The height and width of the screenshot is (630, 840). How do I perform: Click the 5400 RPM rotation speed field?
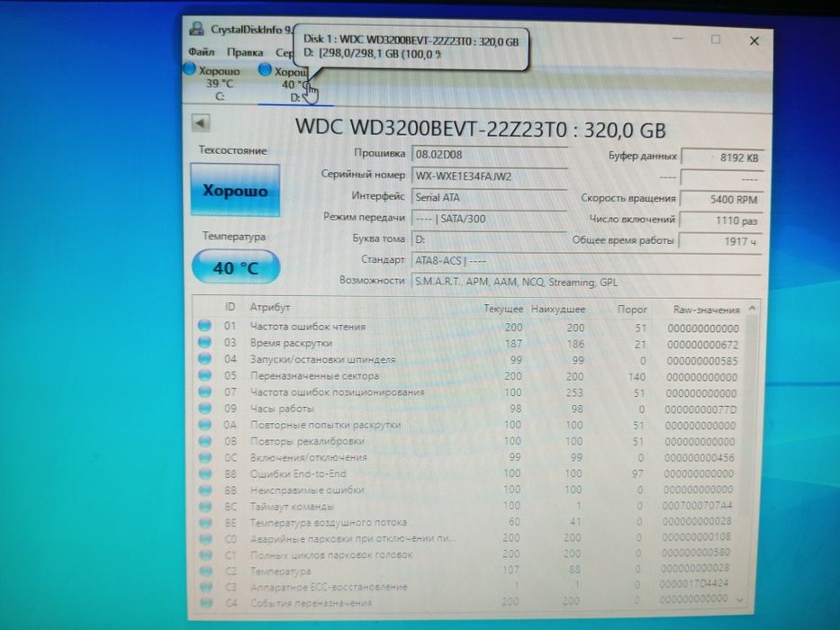tap(721, 199)
